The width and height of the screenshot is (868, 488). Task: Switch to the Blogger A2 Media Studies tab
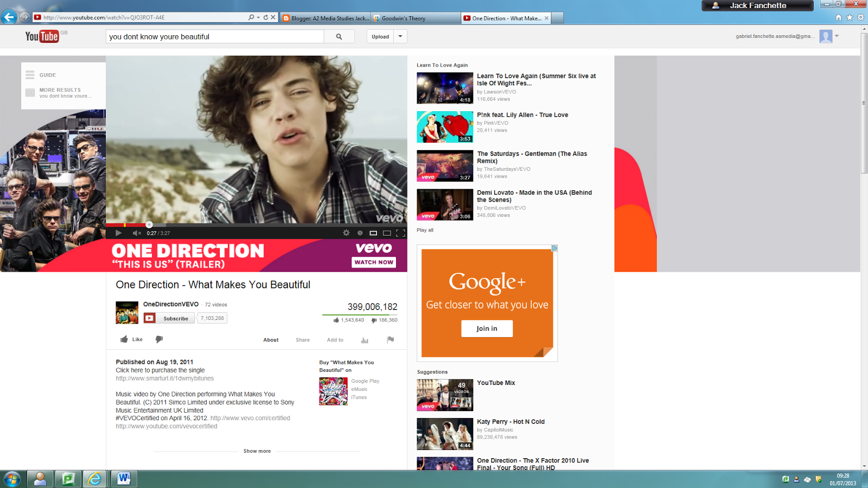coord(325,18)
